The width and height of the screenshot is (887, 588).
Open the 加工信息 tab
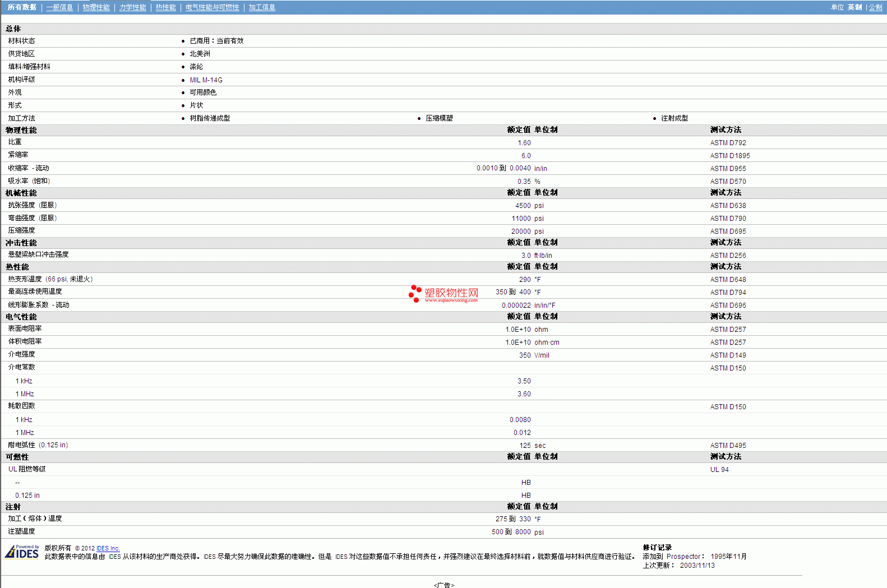click(x=262, y=7)
